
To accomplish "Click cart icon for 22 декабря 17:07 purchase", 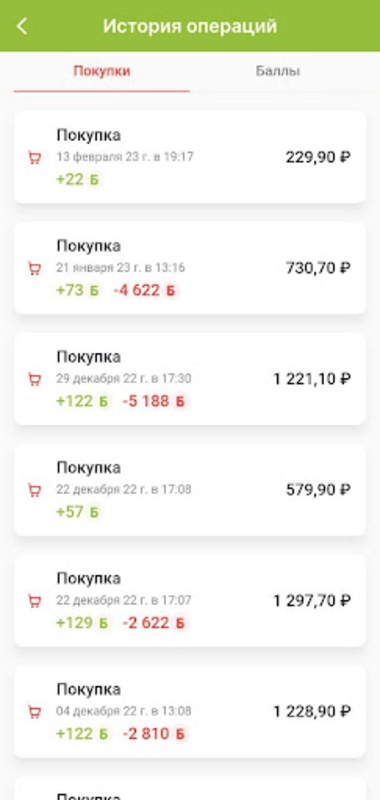I will coord(34,601).
